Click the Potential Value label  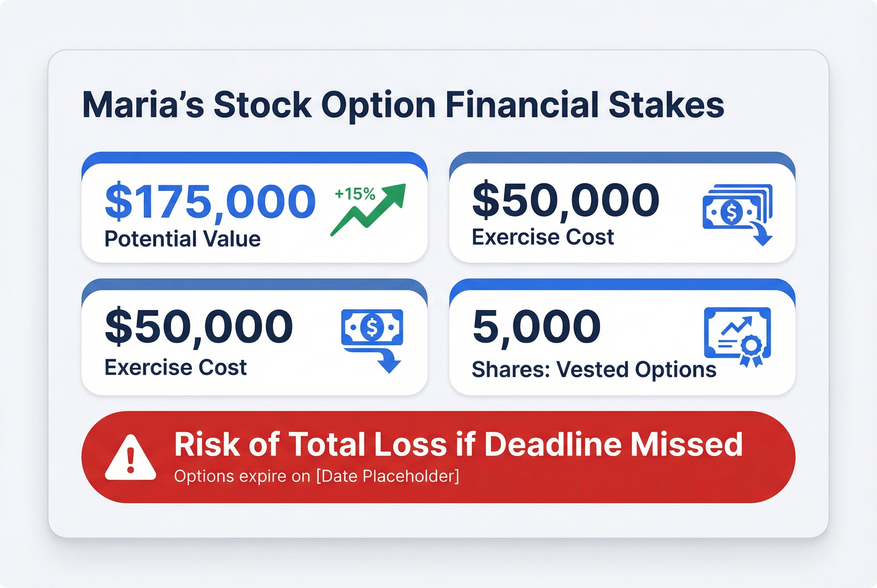(182, 239)
